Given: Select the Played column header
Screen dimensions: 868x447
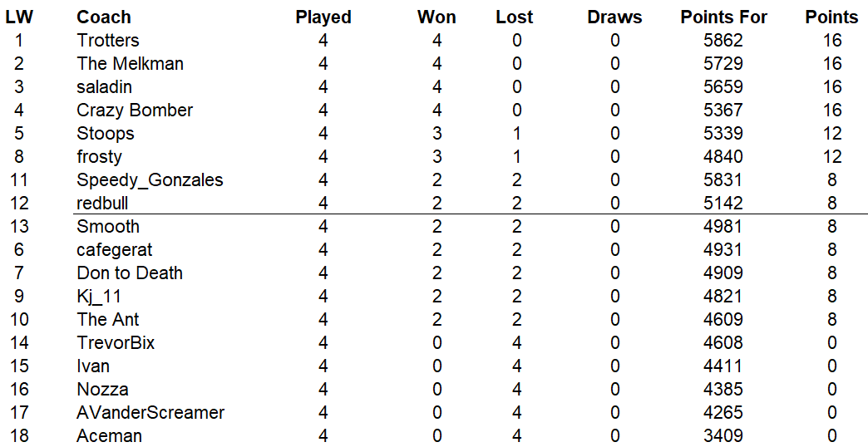Looking at the screenshot, I should coord(323,17).
